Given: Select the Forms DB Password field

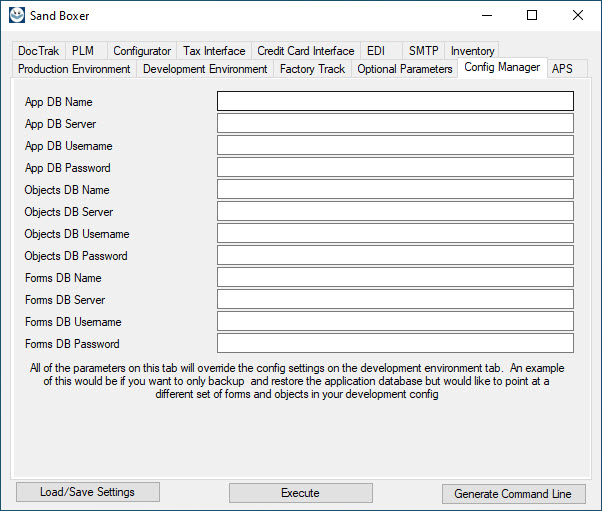Looking at the screenshot, I should click(395, 343).
